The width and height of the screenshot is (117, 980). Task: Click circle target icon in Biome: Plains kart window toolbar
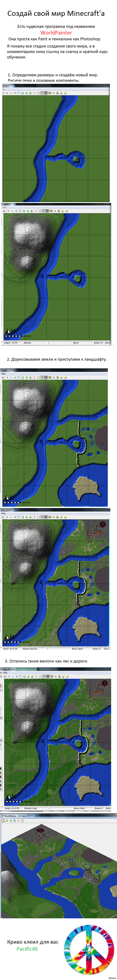(x=48, y=676)
